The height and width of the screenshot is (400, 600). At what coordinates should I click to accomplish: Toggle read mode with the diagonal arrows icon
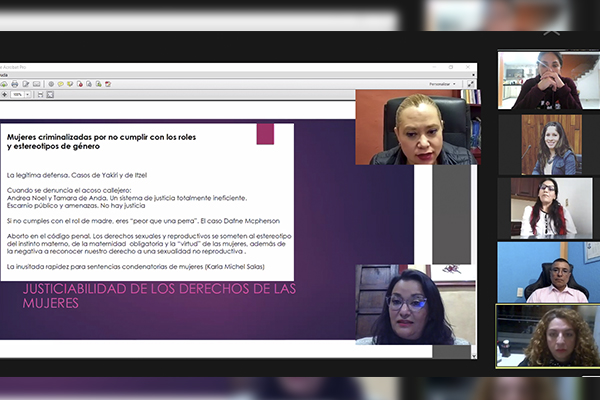[470, 84]
